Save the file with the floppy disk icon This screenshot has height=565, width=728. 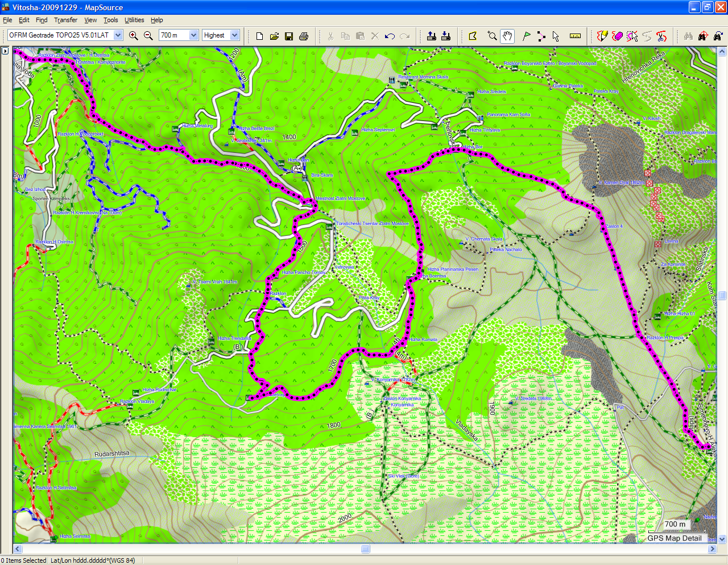[x=289, y=36]
